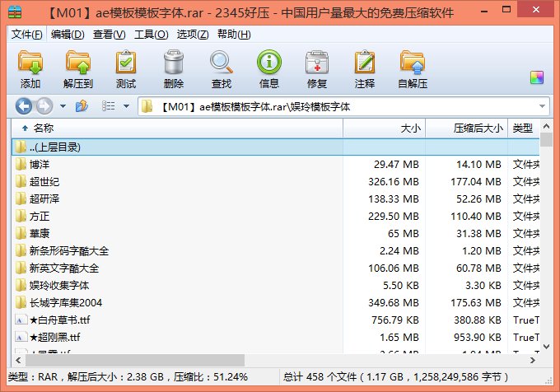Open the 帮助(H) menu
Screen dimensions: 560x392
pyautogui.click(x=234, y=35)
